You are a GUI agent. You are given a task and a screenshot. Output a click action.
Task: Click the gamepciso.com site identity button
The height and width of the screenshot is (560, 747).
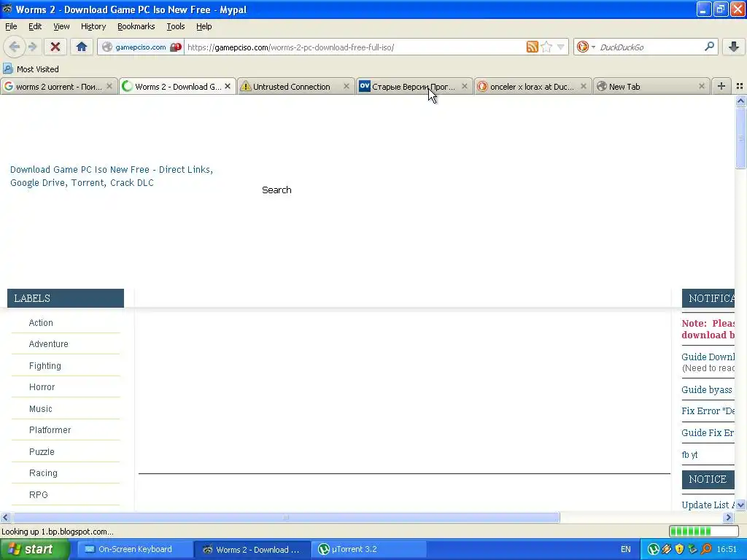coord(141,47)
